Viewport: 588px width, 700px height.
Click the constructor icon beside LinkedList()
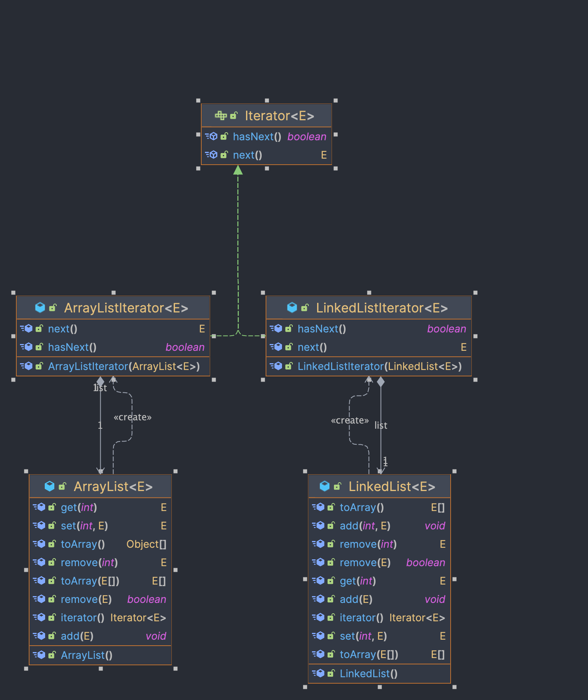(x=318, y=673)
